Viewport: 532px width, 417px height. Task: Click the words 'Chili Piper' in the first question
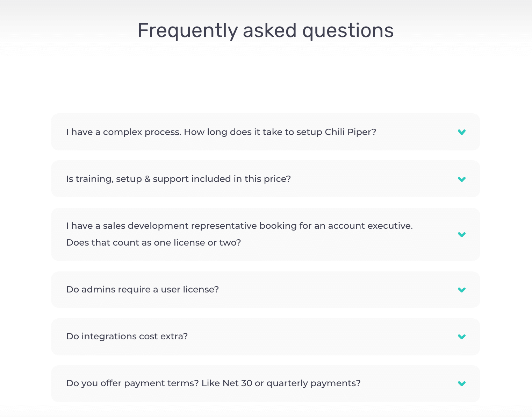(350, 132)
